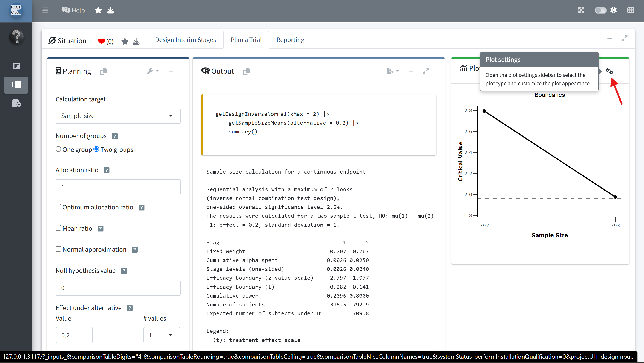
Task: Copy the Output panel contents
Action: (x=246, y=71)
